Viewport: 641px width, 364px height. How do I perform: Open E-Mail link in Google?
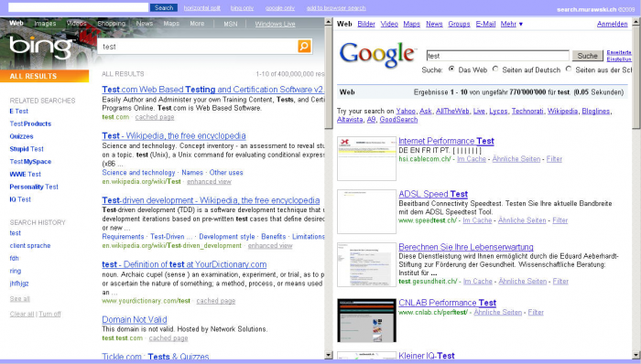485,24
